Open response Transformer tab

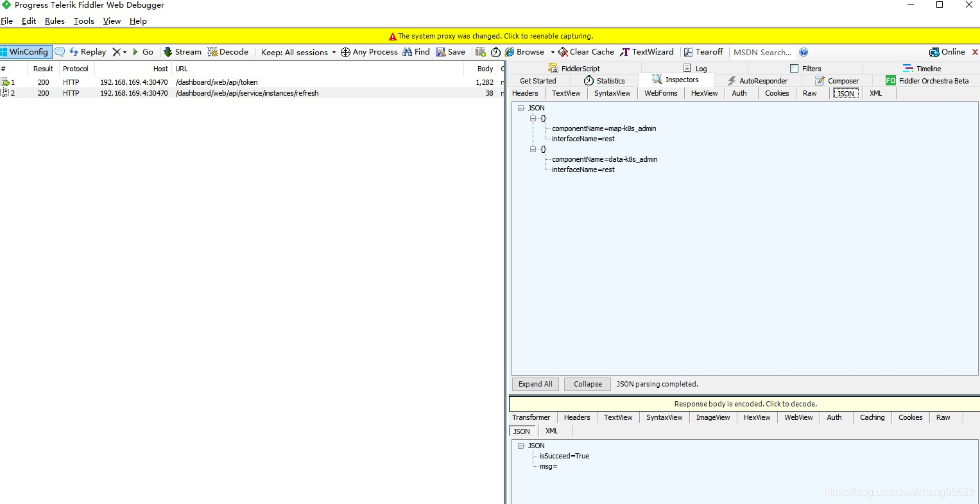click(x=531, y=417)
